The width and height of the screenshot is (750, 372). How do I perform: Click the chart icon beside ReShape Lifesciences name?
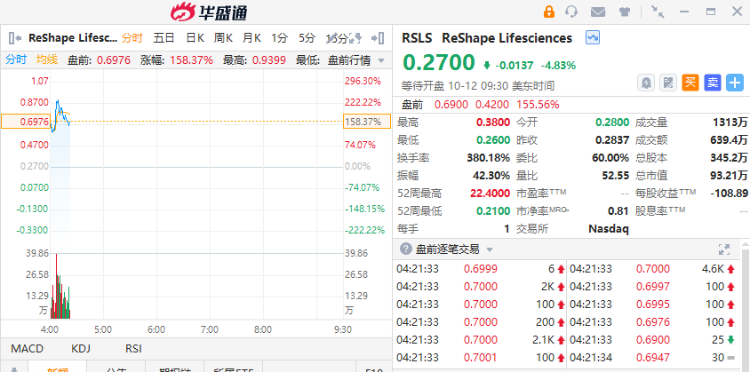[593, 37]
